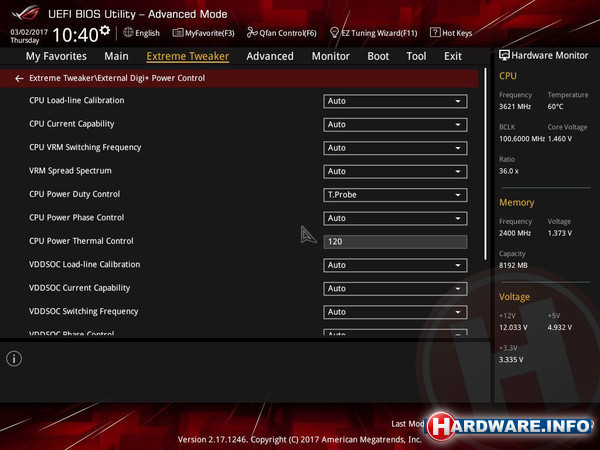Switch to Main tab
This screenshot has width=600, height=450.
[116, 56]
